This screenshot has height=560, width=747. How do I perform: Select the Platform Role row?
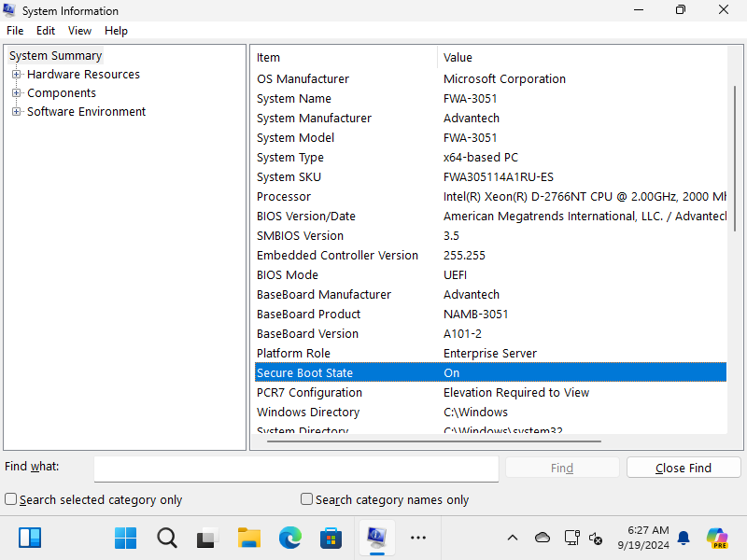point(491,353)
